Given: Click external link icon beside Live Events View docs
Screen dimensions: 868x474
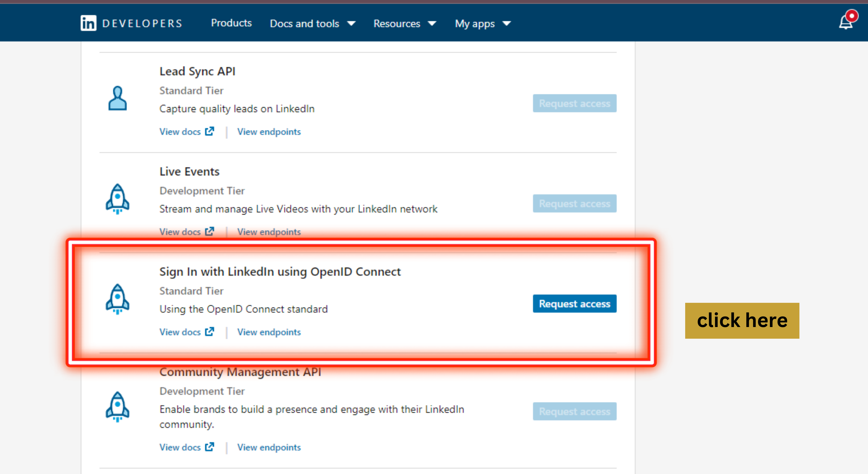Looking at the screenshot, I should click(209, 231).
